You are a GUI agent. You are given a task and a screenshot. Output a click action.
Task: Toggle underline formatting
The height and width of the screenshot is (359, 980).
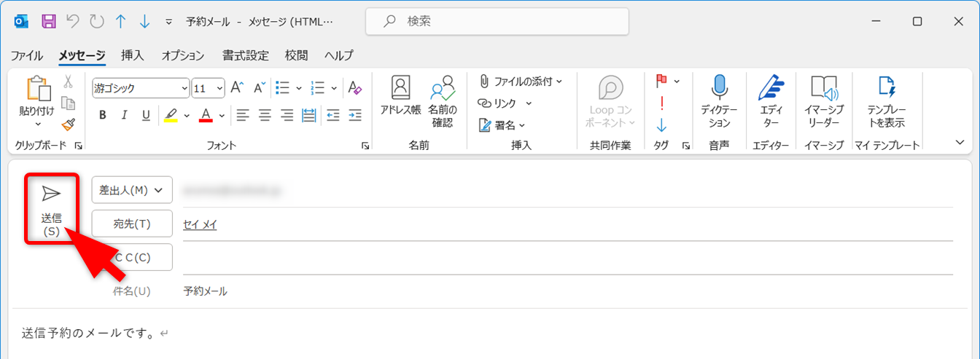(146, 115)
